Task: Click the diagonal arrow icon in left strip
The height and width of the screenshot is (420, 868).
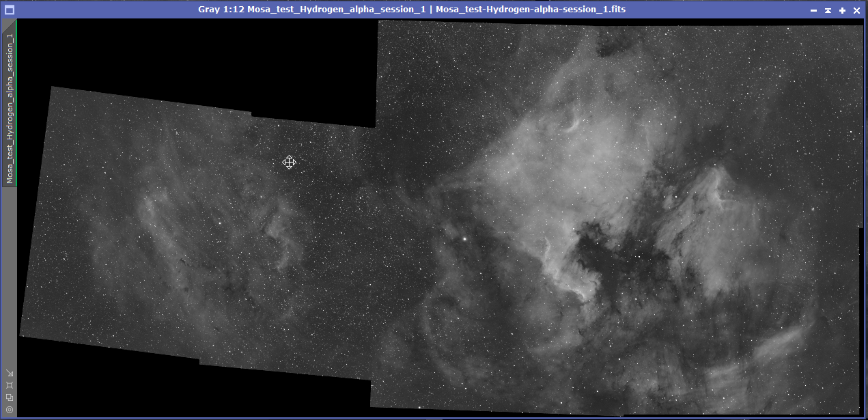Action: click(10, 374)
